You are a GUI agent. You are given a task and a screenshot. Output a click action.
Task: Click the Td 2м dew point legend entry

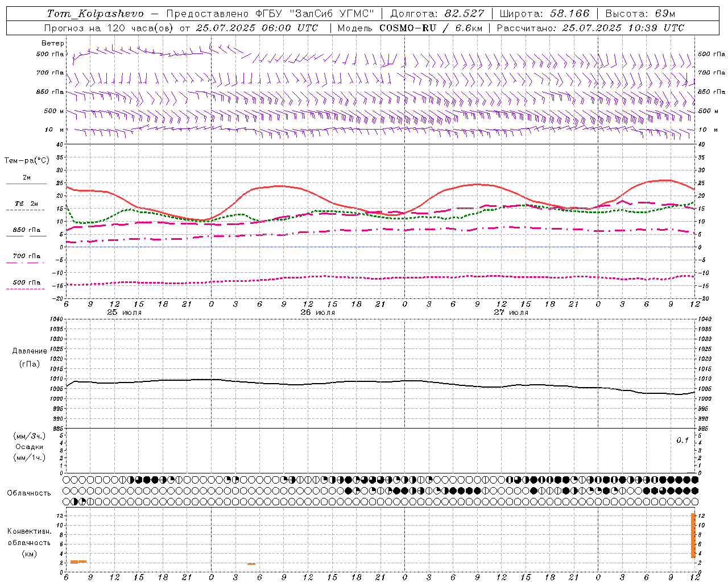(27, 203)
